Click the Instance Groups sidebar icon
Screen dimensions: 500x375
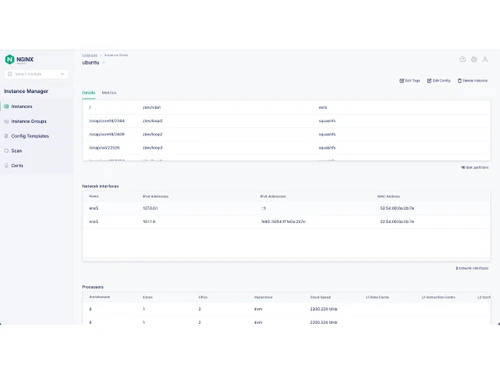(6, 121)
